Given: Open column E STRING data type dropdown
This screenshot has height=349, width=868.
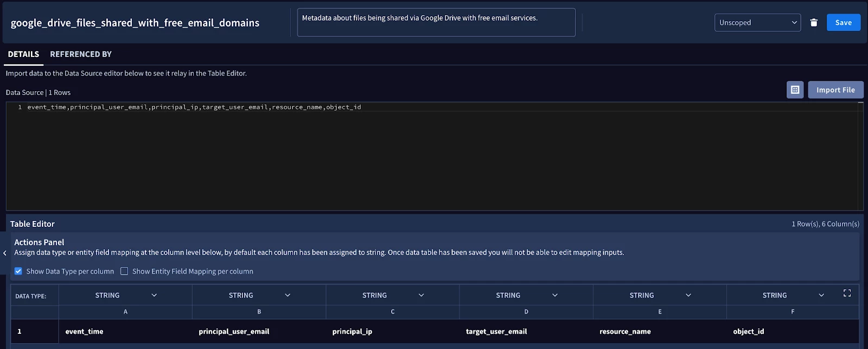Looking at the screenshot, I should [x=660, y=295].
